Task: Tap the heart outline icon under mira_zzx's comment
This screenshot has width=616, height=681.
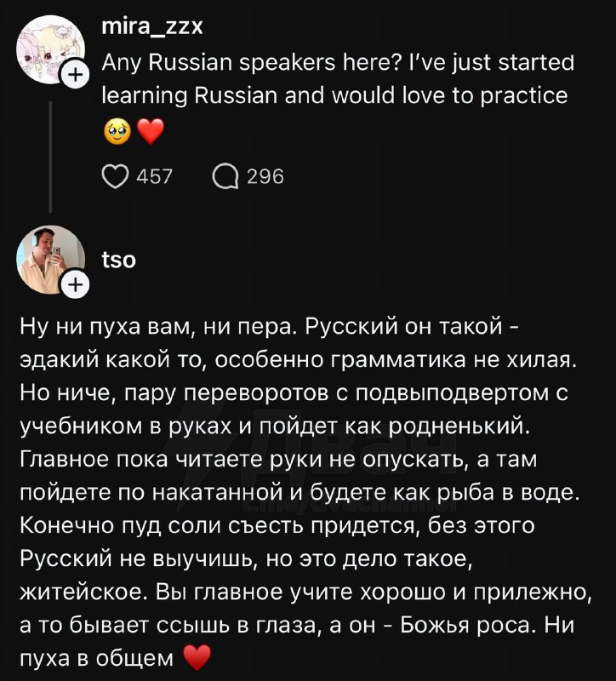Action: [115, 176]
